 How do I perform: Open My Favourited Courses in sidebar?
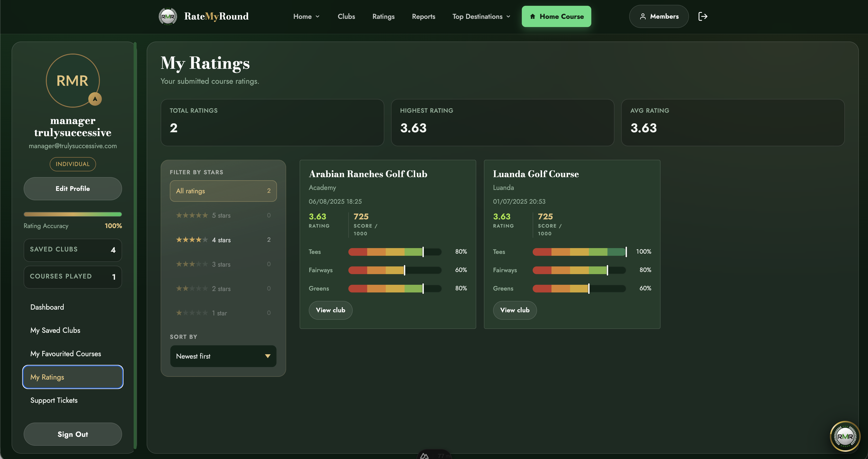point(73,354)
